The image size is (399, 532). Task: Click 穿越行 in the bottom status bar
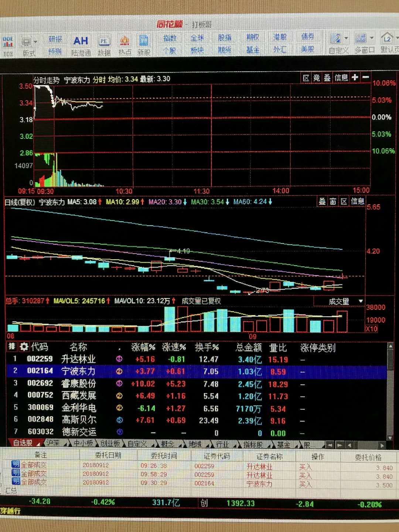(10, 511)
